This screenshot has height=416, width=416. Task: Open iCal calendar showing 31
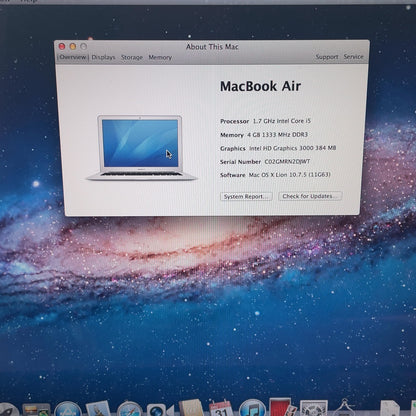220,409
